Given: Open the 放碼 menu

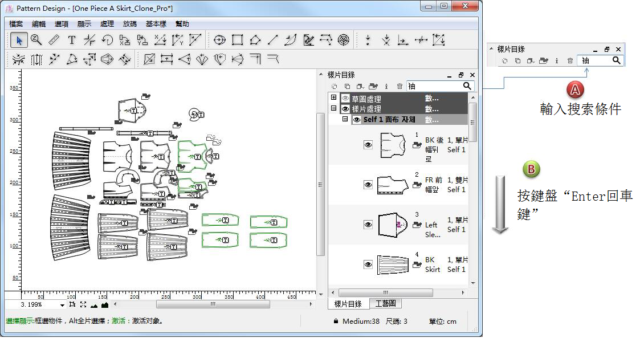Looking at the screenshot, I should 129,24.
